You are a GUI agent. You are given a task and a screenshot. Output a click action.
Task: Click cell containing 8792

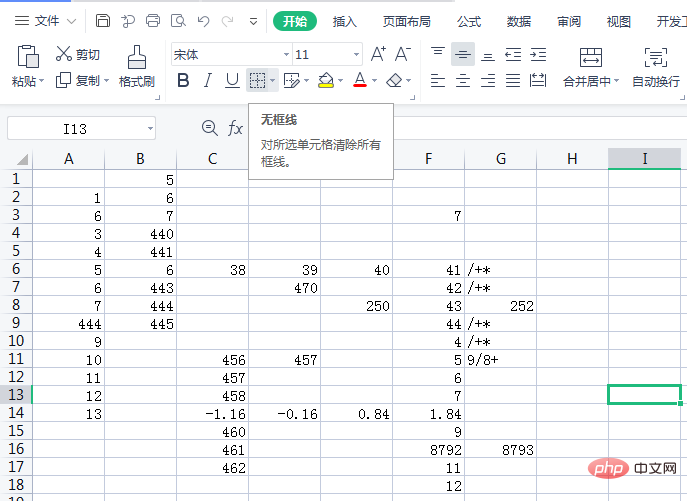[428, 450]
